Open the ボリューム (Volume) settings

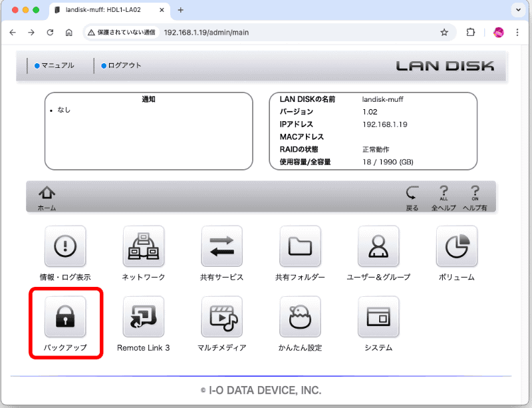tap(456, 246)
